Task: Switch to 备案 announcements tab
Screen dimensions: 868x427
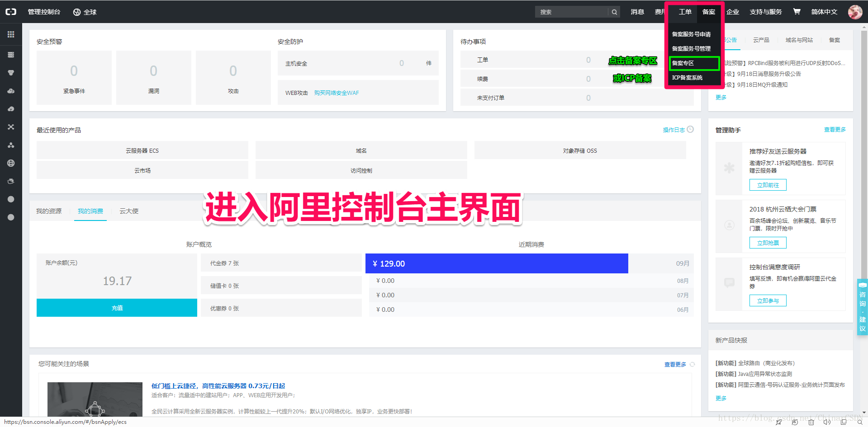Action: coord(834,40)
